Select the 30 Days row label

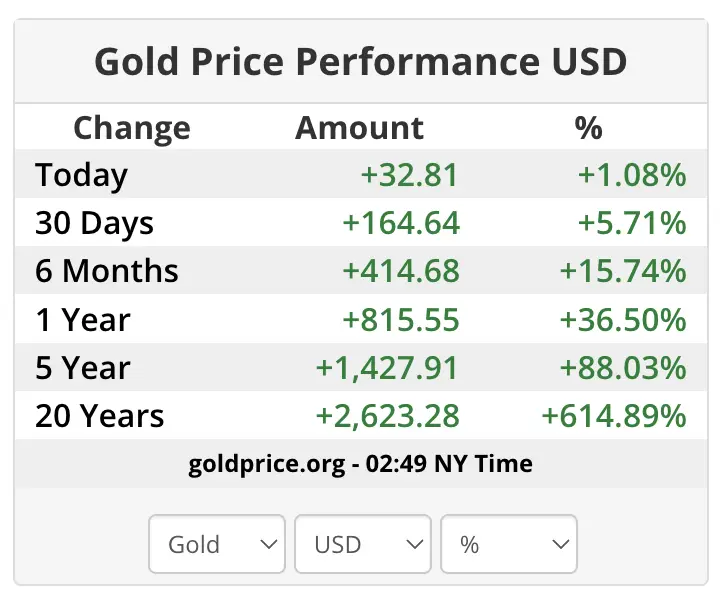(x=94, y=223)
